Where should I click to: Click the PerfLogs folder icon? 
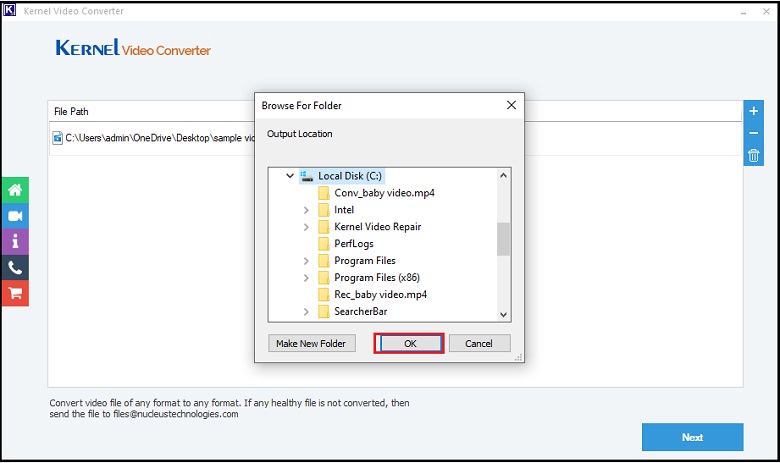(x=323, y=244)
